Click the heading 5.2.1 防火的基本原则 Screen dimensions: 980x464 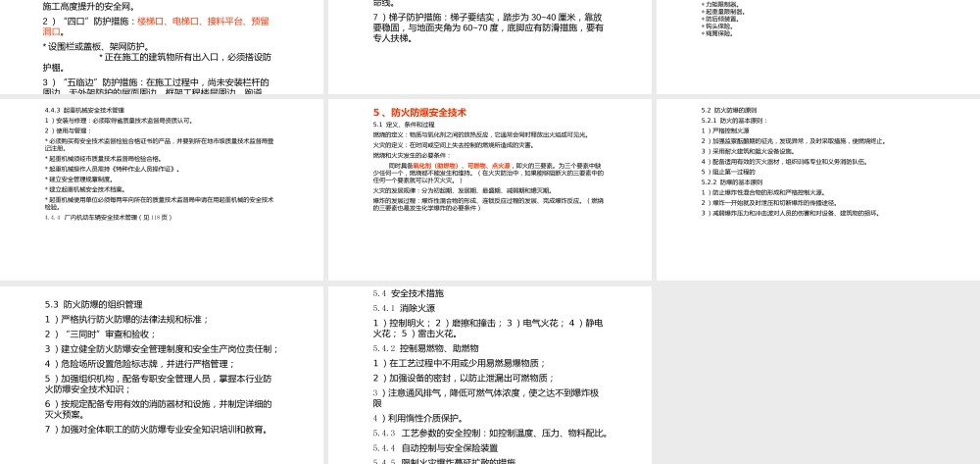pyautogui.click(x=734, y=121)
